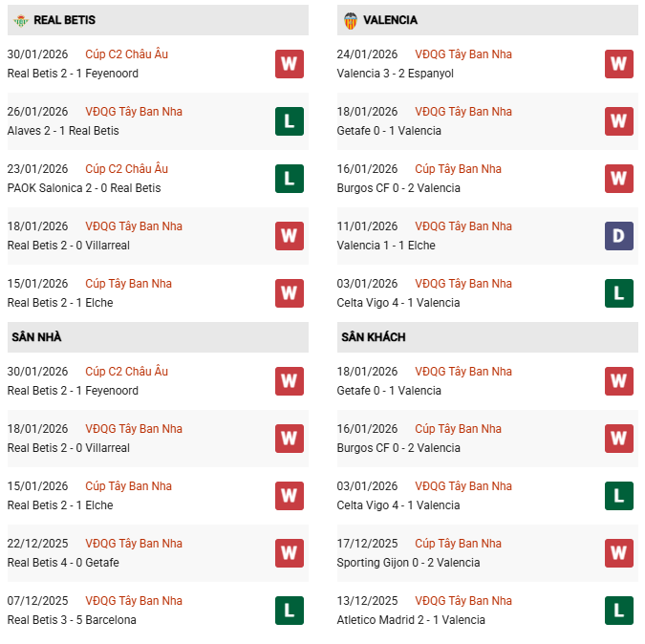Open the REAL BETIS section header

coord(65,20)
